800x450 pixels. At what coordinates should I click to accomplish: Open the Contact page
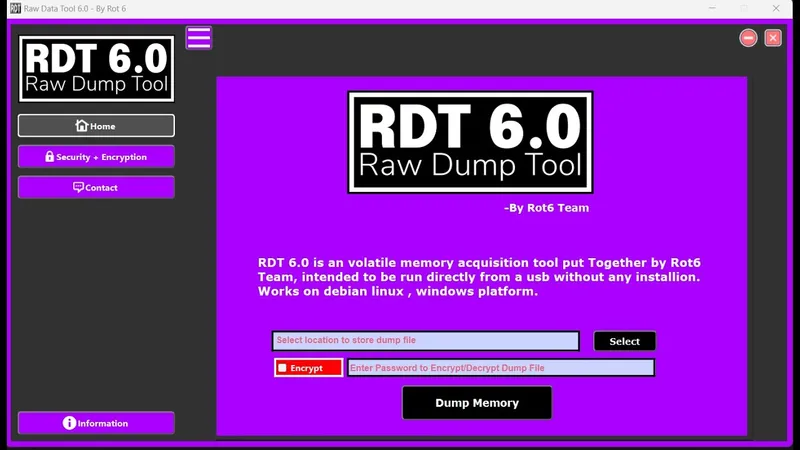click(96, 187)
